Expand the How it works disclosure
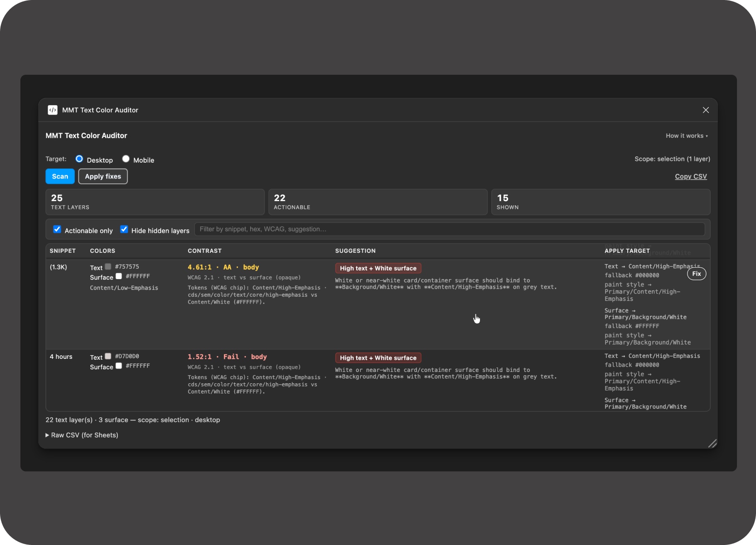Viewport: 756px width, 545px height. 687,136
